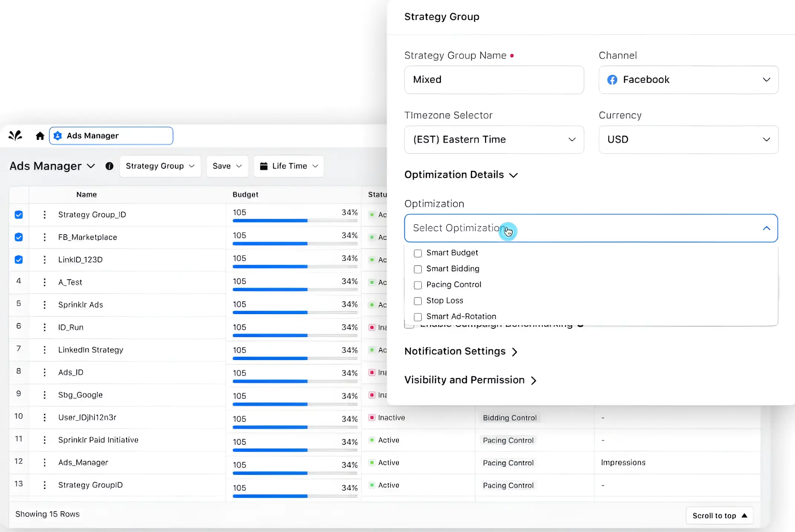Click the Sprinklr leaf logo icon
The width and height of the screenshot is (795, 532).
[x=15, y=136]
